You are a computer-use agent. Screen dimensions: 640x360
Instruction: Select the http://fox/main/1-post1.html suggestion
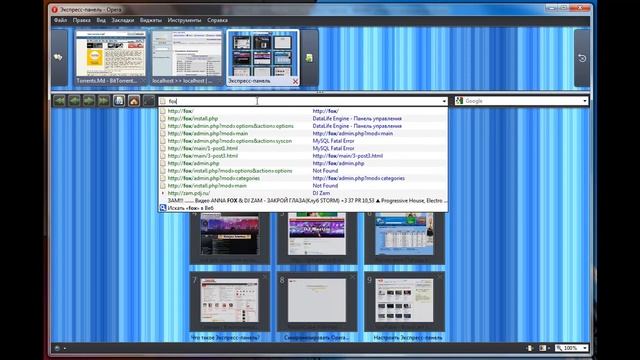(303, 148)
